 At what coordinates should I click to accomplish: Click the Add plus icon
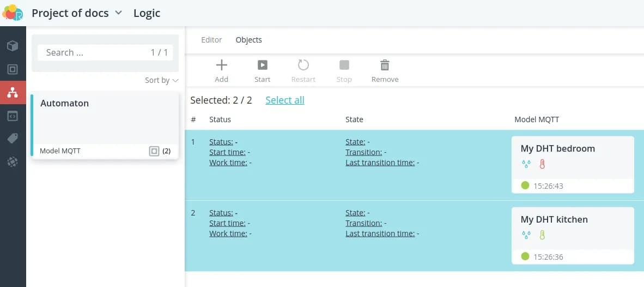[x=221, y=65]
